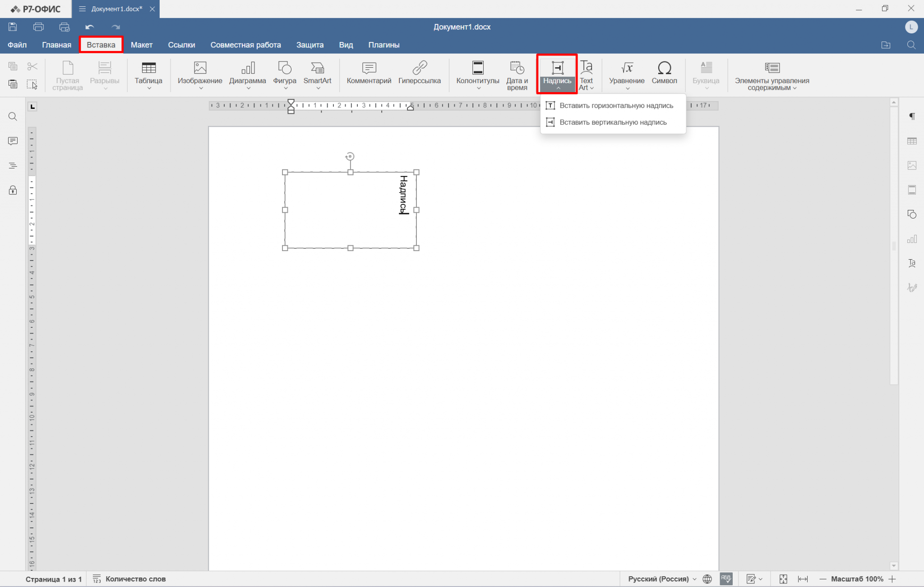Switch to the Layout (Макет) tab
924x587 pixels.
(x=142, y=45)
